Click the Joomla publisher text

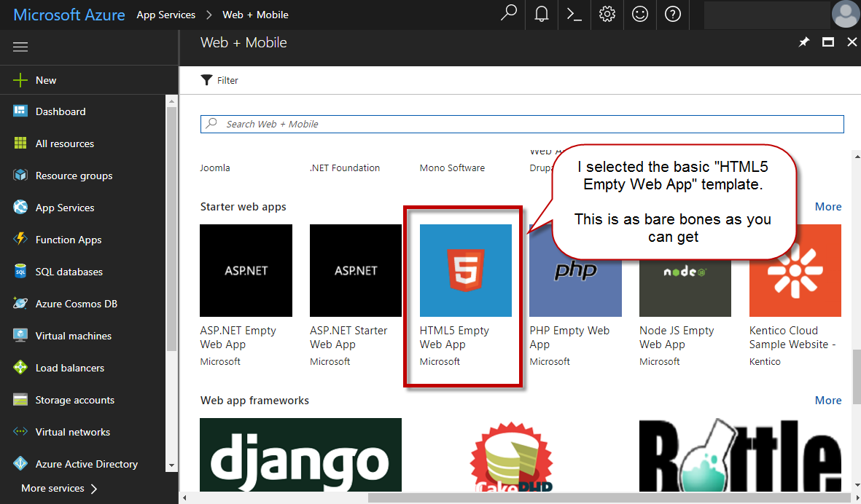click(214, 168)
